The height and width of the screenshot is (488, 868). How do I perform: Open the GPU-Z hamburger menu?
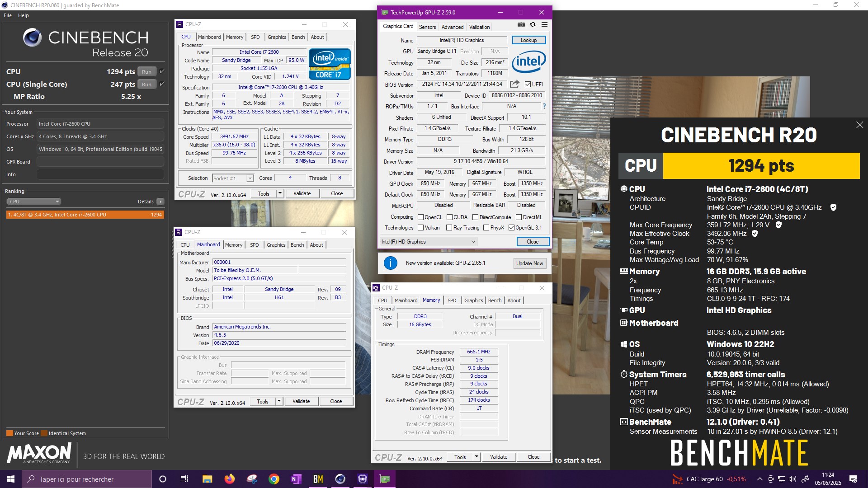click(544, 25)
